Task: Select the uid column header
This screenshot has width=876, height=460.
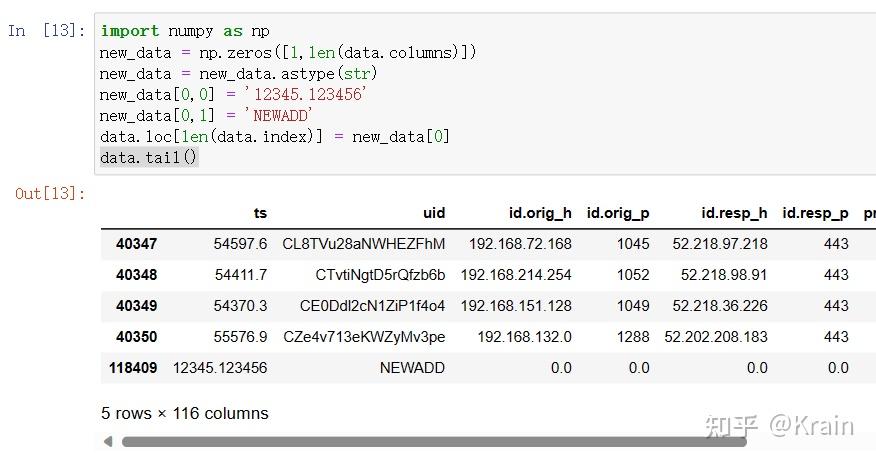Action: tap(434, 213)
